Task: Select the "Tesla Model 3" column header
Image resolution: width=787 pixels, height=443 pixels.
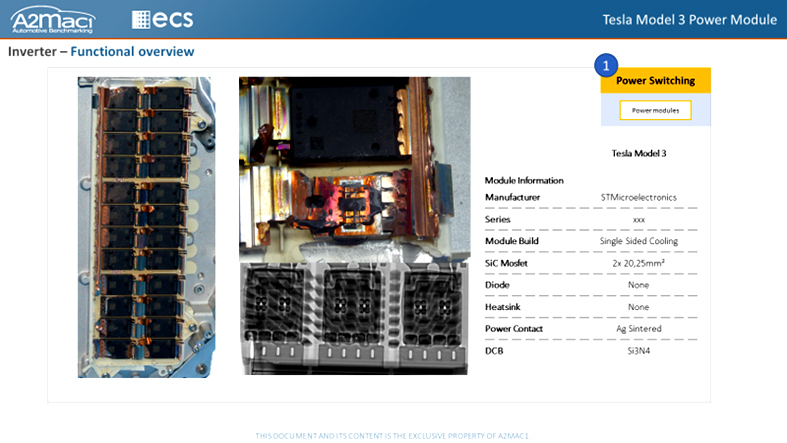Action: point(638,154)
